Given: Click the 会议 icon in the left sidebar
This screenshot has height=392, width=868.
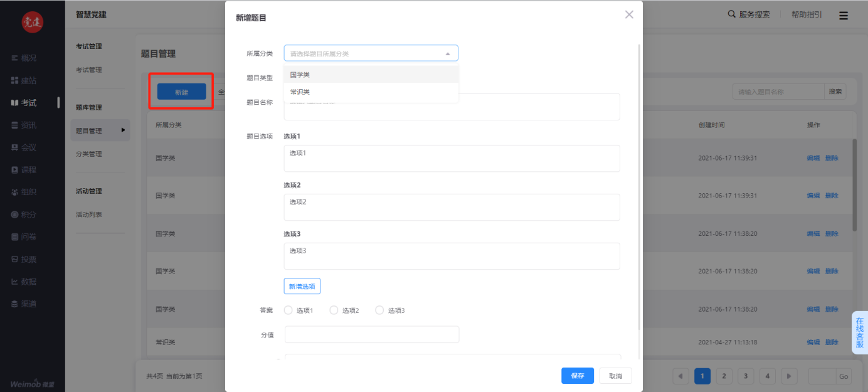Looking at the screenshot, I should click(15, 147).
